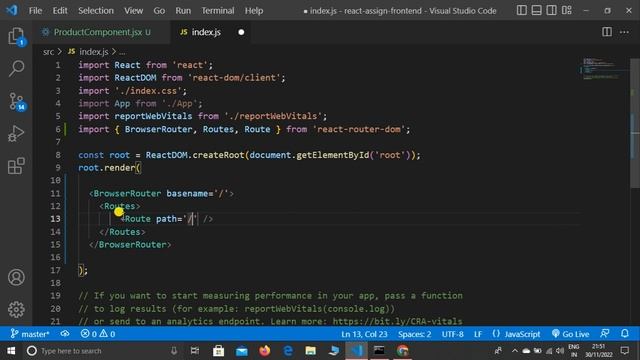
Task: Click line number 13 in gutter
Action: pyautogui.click(x=56, y=219)
